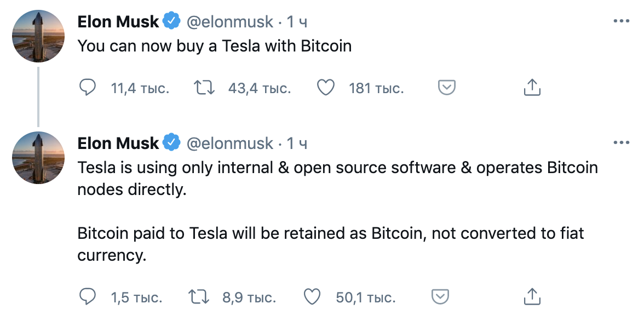The width and height of the screenshot is (644, 321).
Task: Reply to the 'buy a Tesla with Bitcoin' tweet
Action: (x=87, y=88)
